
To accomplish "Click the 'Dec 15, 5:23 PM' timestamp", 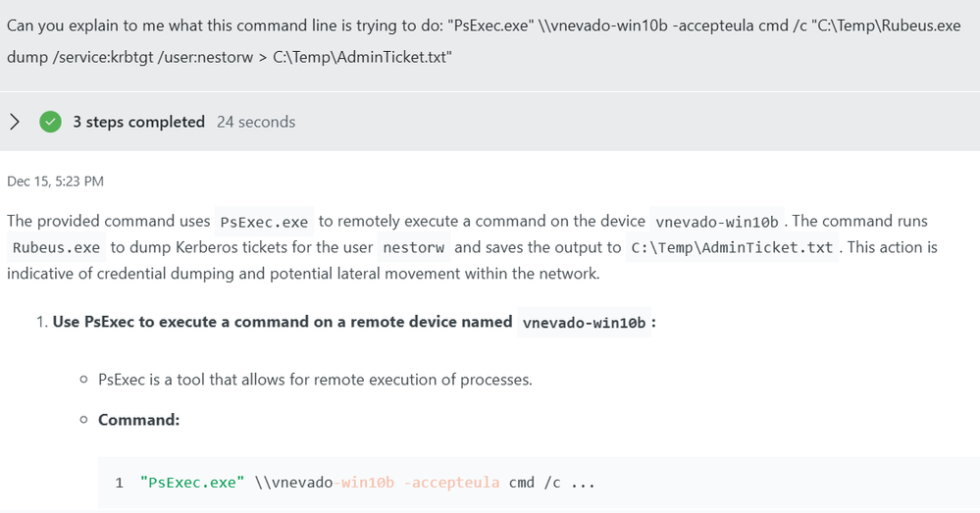I will click(x=56, y=181).
